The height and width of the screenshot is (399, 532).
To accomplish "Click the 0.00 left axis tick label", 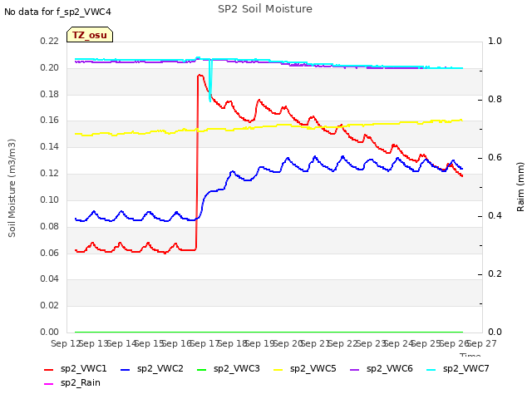I will (49, 332).
